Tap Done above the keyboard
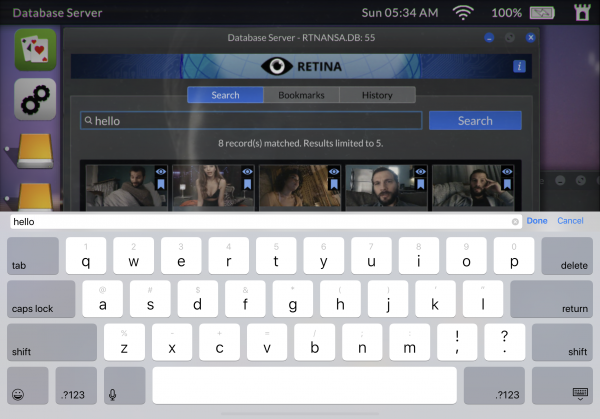Viewport: 600px width, 419px height. (537, 221)
